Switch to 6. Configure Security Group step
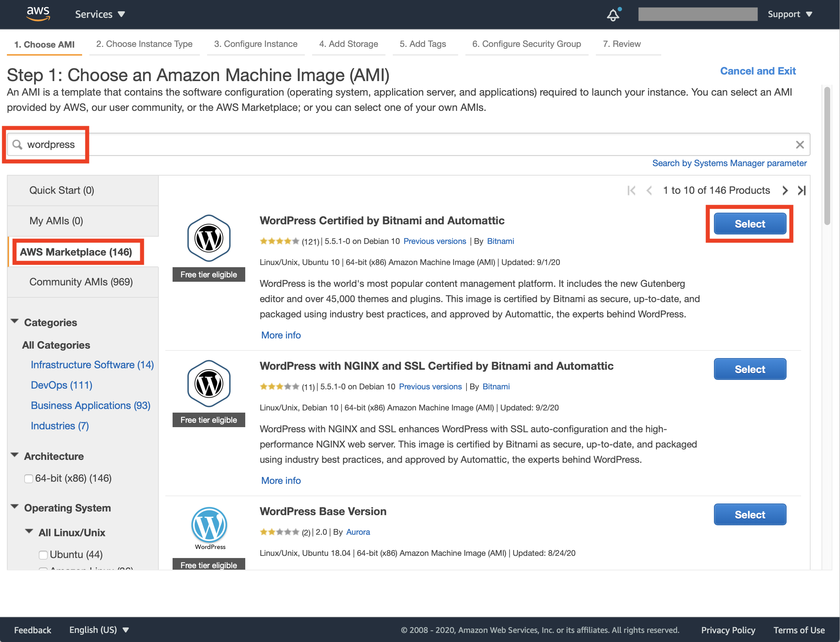 [x=526, y=44]
